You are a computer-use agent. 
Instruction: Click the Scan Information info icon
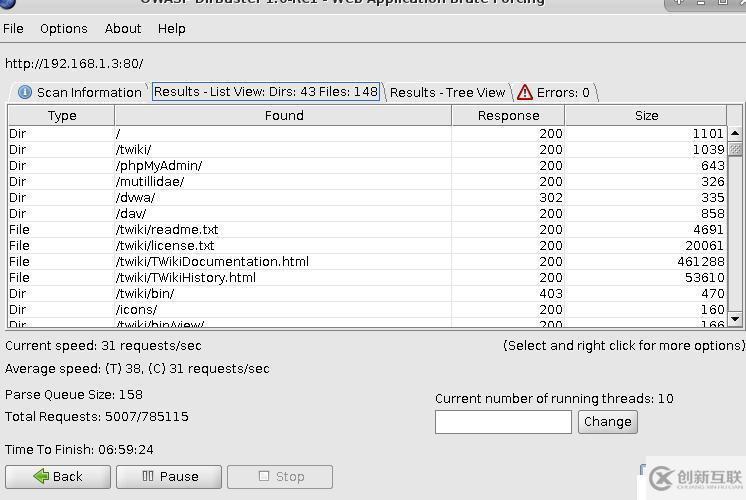[x=25, y=92]
